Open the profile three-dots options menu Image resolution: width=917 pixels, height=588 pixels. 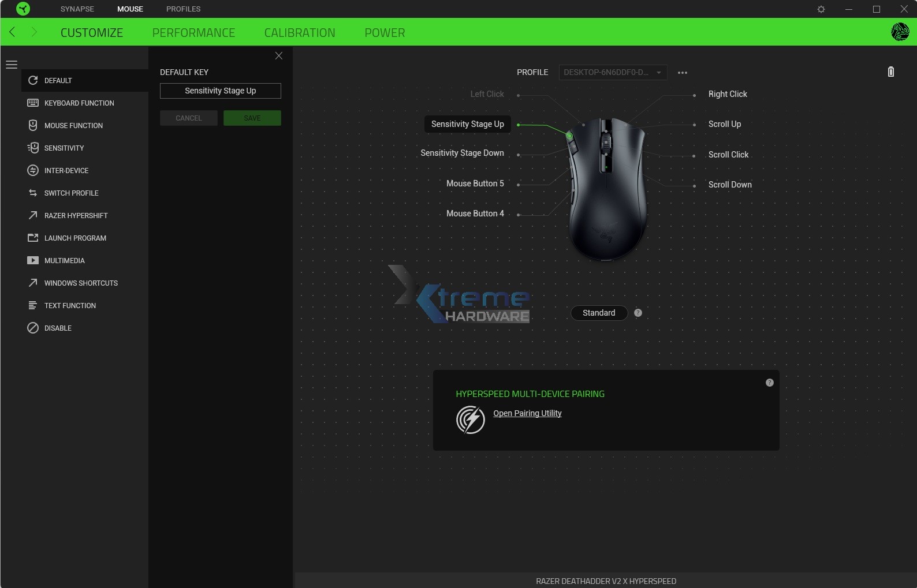click(x=682, y=73)
